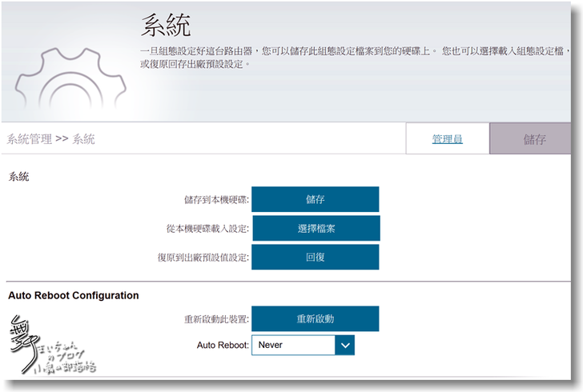583x392 pixels.
Task: Expand the Auto Reboot dropdown arrow
Action: tap(344, 345)
